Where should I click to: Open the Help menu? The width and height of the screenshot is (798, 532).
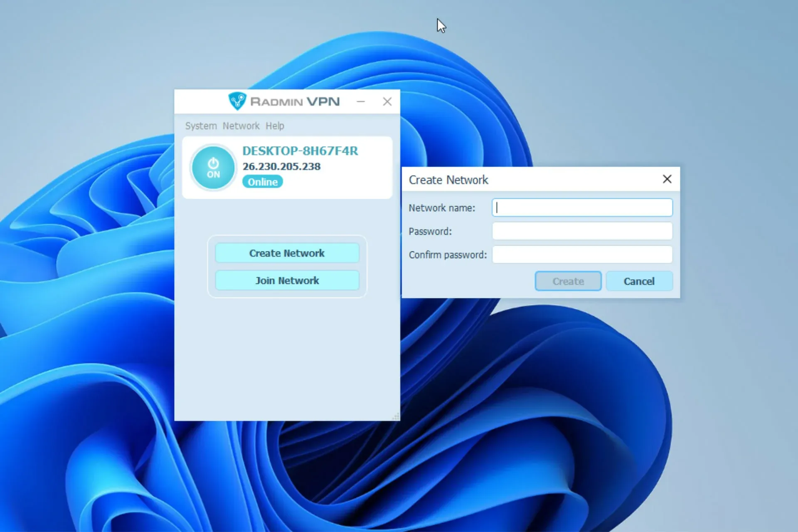click(275, 125)
